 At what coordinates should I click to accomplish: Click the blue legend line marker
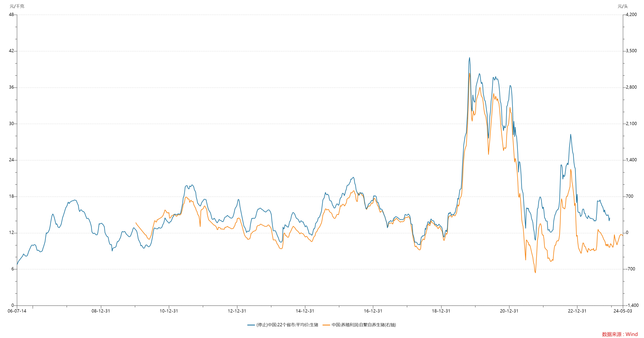point(251,325)
